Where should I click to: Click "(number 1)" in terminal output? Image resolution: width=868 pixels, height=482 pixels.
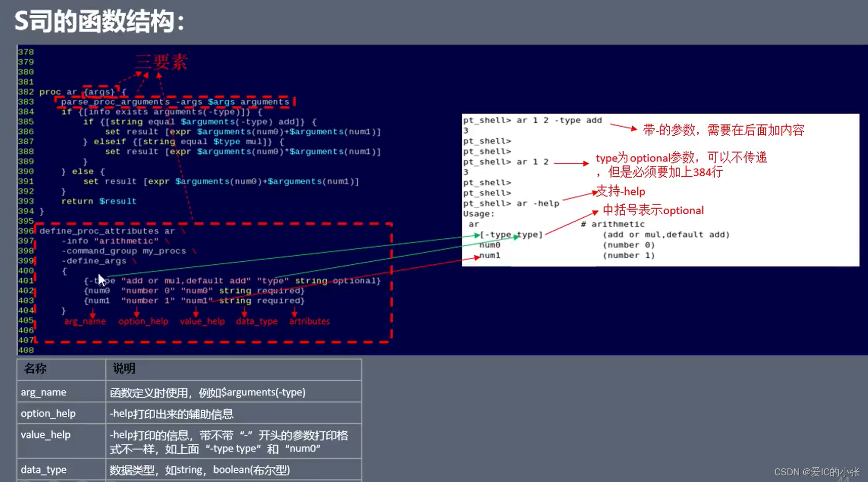pyautogui.click(x=629, y=256)
